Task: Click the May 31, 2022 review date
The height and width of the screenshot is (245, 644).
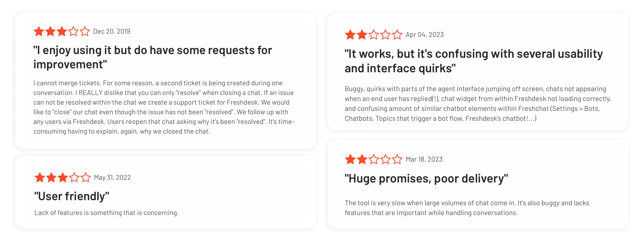Action: pyautogui.click(x=112, y=177)
